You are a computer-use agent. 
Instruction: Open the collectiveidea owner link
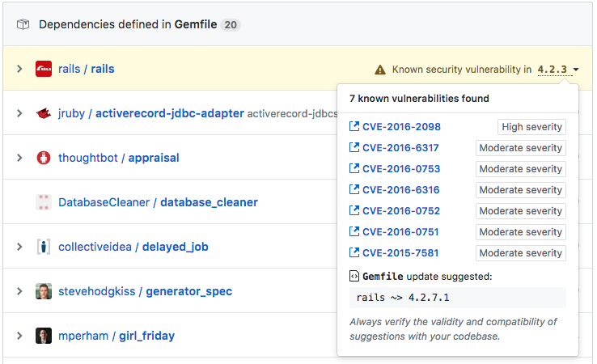click(x=95, y=247)
